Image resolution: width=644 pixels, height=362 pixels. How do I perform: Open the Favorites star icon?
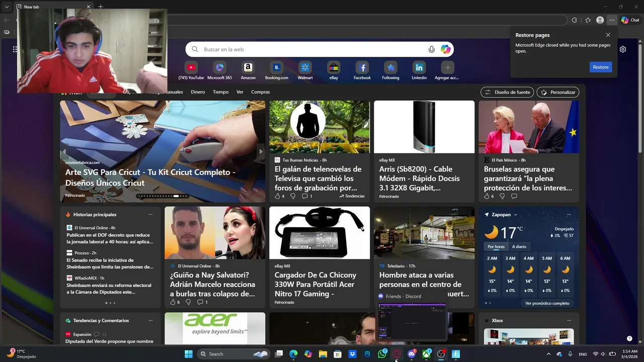pos(588,20)
